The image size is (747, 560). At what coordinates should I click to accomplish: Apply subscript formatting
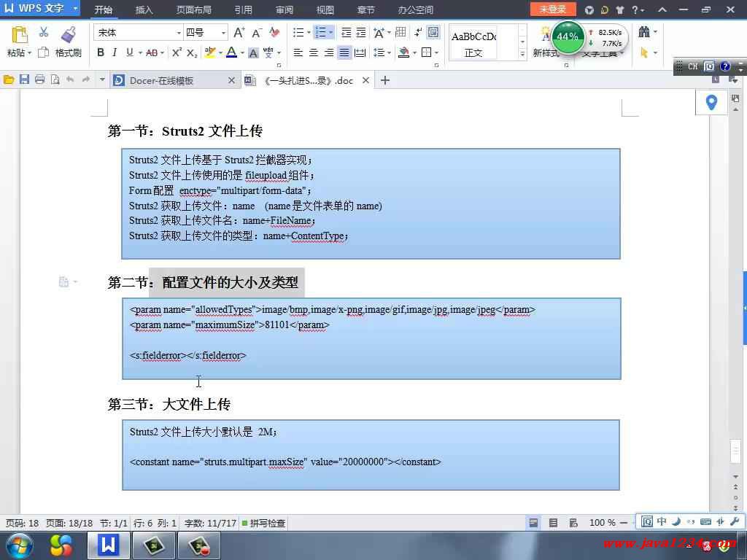coord(192,52)
